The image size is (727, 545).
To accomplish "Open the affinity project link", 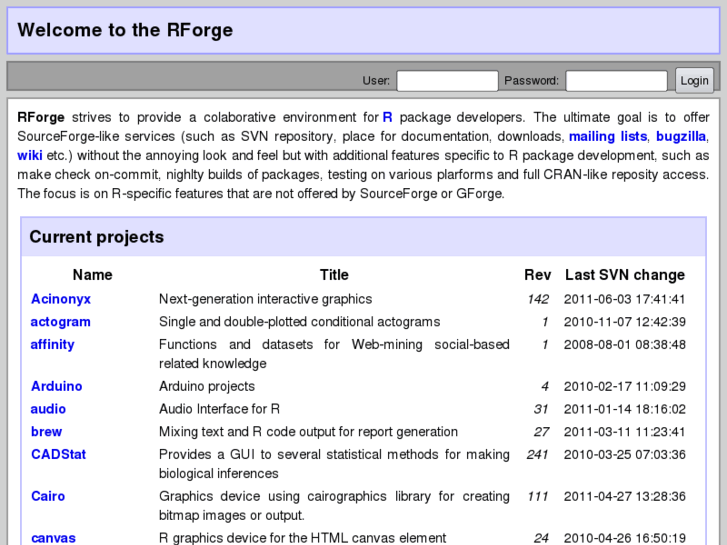I will click(x=52, y=345).
